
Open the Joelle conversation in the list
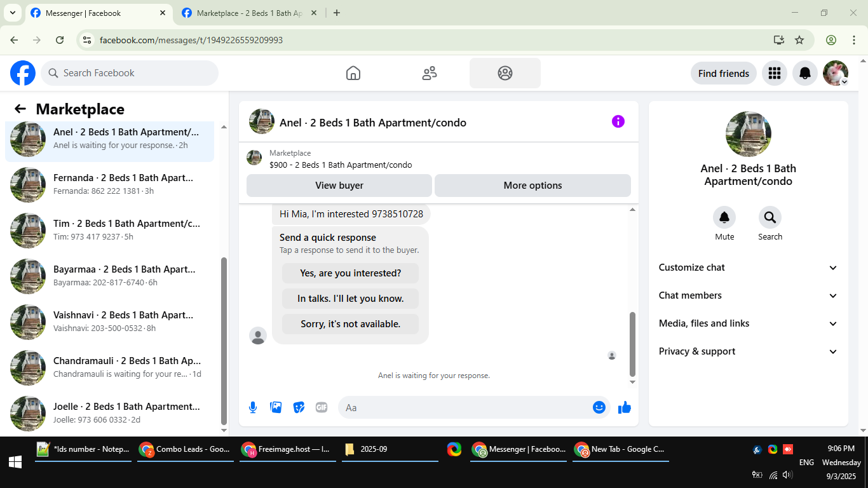(109, 414)
